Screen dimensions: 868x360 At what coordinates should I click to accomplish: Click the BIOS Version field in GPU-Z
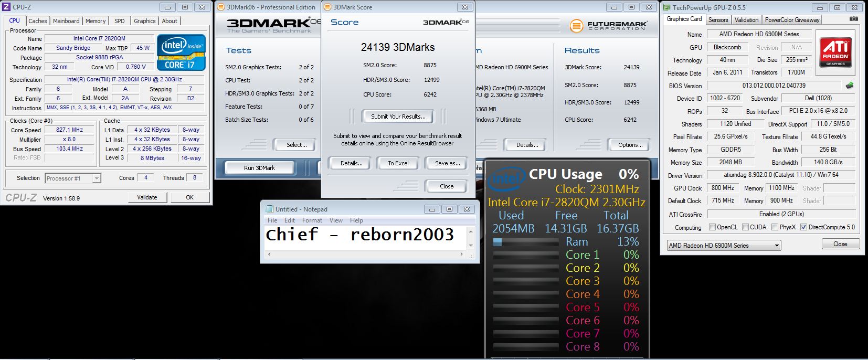(x=774, y=86)
